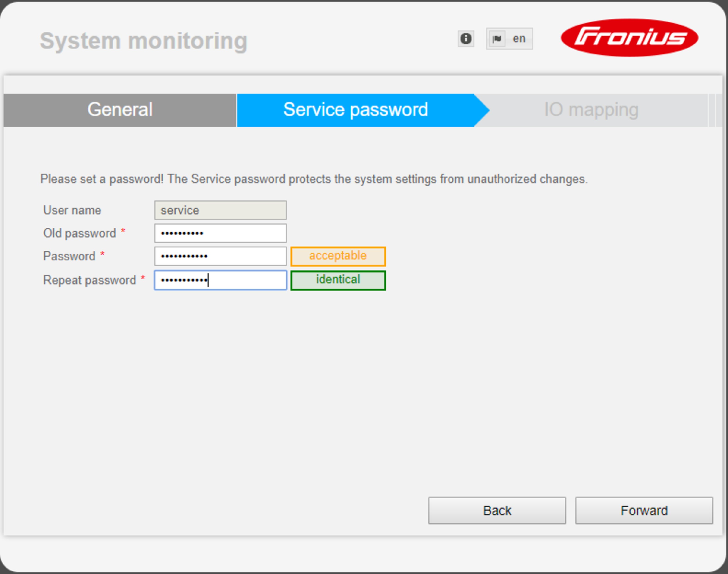Click the Repeat password field
728x574 pixels.
coord(220,280)
